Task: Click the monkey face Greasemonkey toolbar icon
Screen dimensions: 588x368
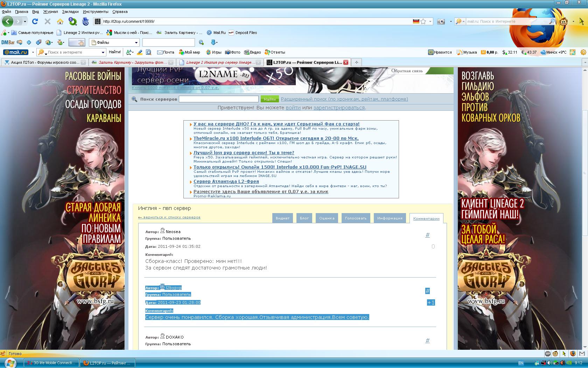Action: tap(564, 21)
